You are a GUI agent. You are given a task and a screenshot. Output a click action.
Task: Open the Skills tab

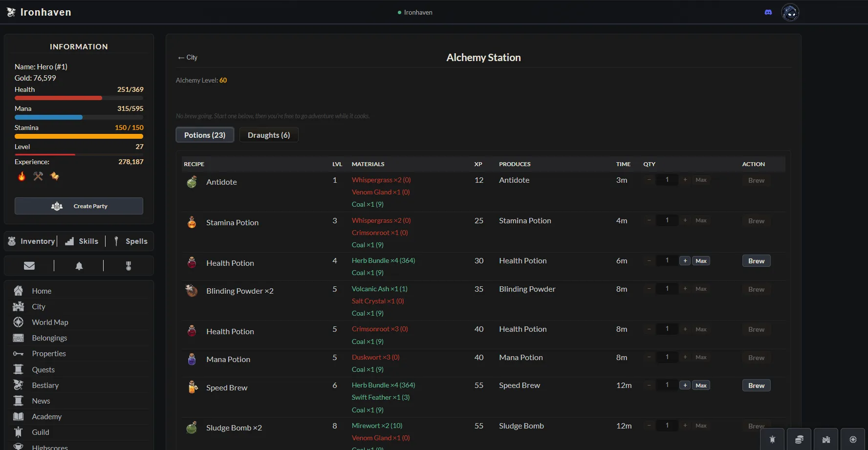pos(82,241)
